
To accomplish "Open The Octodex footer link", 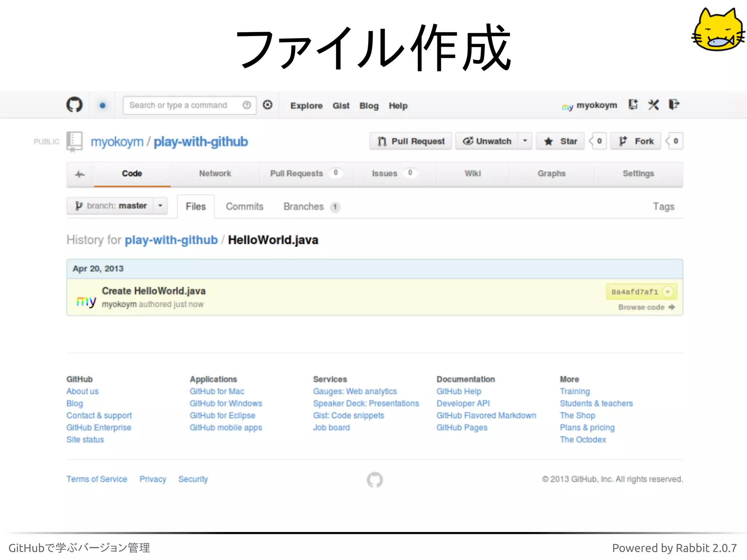I will (583, 440).
